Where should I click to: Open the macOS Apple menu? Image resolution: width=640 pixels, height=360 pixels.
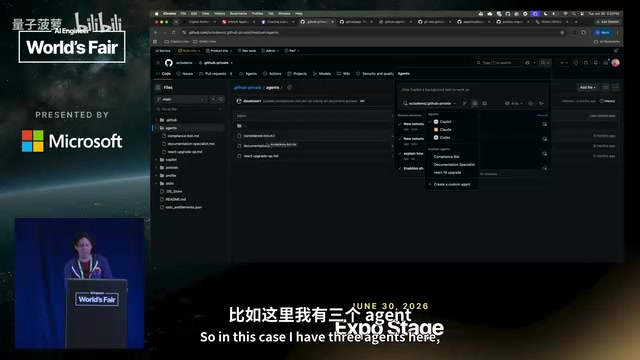156,13
